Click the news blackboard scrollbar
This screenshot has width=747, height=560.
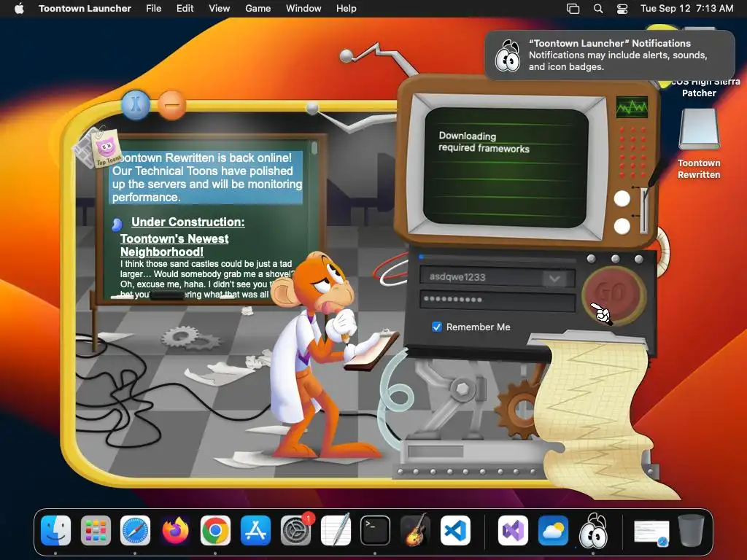click(x=314, y=148)
